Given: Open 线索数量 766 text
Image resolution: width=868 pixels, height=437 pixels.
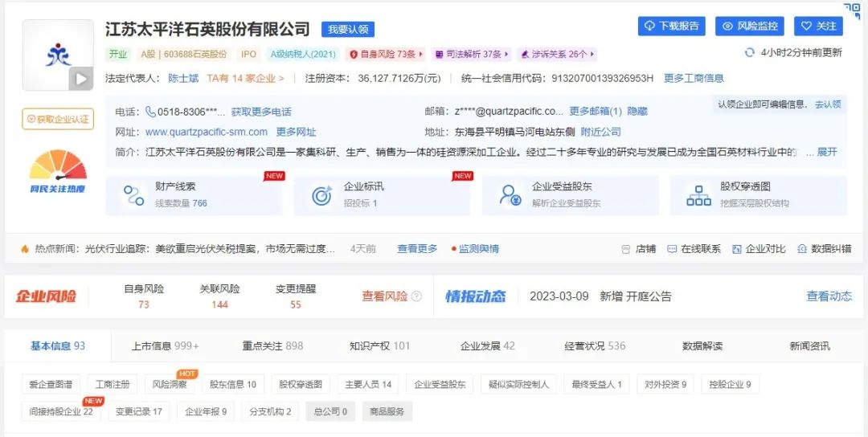Looking at the screenshot, I should (181, 203).
